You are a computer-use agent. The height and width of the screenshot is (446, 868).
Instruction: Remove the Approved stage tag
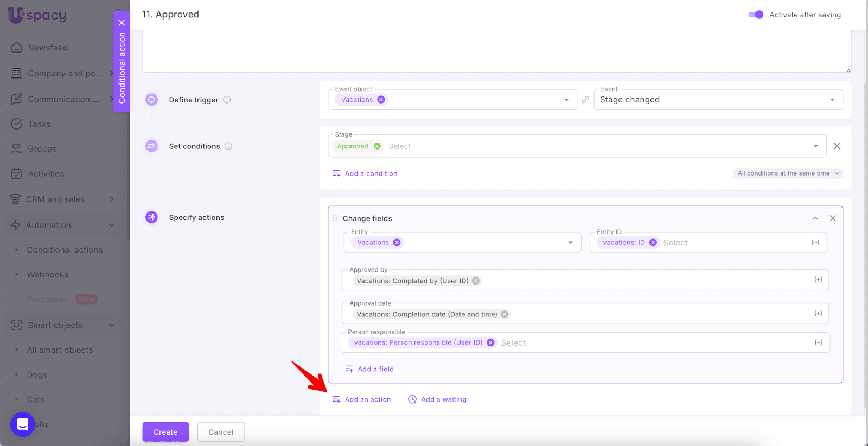click(x=377, y=146)
